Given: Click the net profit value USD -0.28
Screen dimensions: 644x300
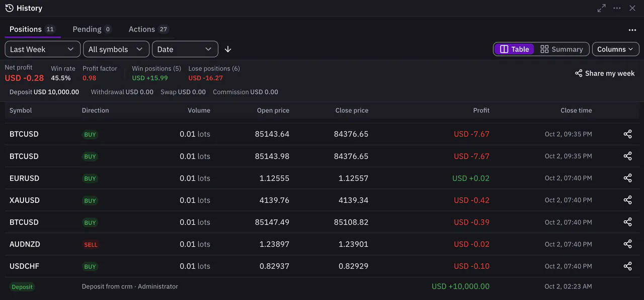Looking at the screenshot, I should [24, 78].
